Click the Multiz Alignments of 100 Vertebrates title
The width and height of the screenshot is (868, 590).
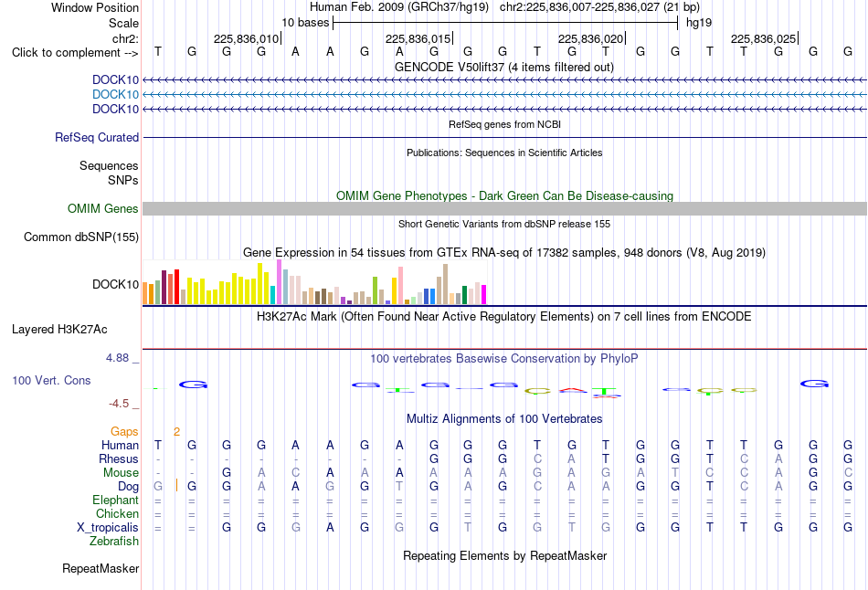pyautogui.click(x=504, y=419)
